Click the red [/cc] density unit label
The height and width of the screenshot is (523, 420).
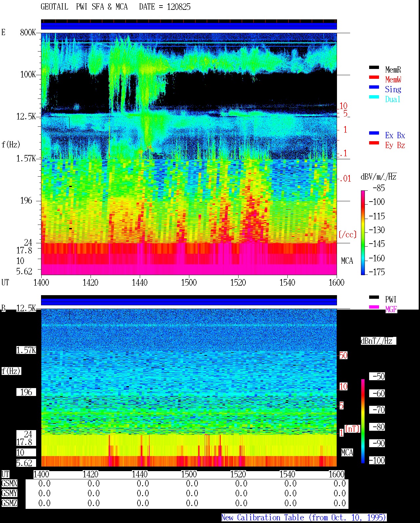tap(347, 234)
